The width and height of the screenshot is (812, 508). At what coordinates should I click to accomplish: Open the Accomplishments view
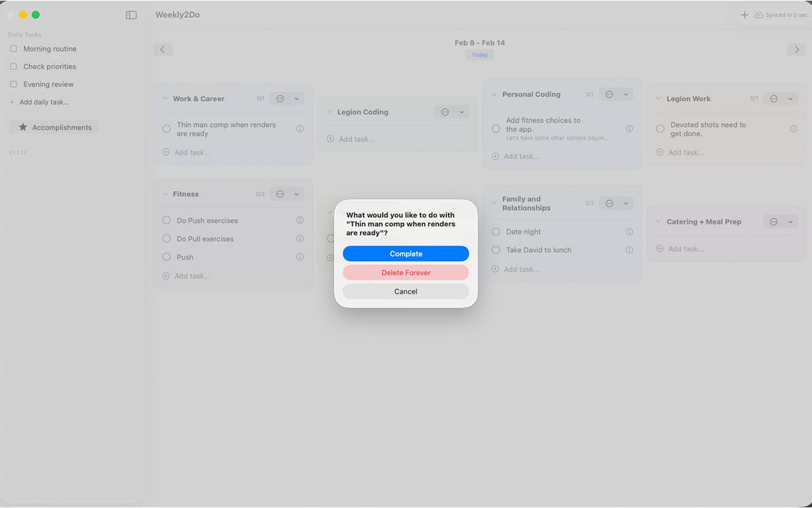(54, 127)
